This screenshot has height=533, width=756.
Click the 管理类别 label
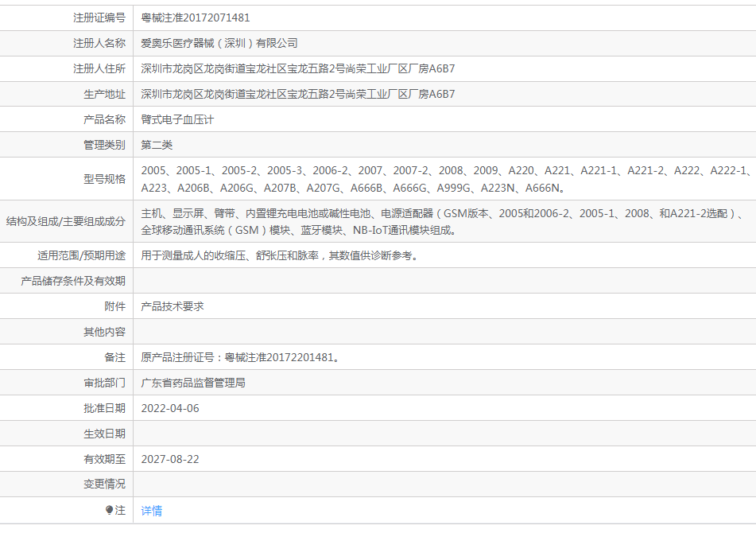pos(105,146)
